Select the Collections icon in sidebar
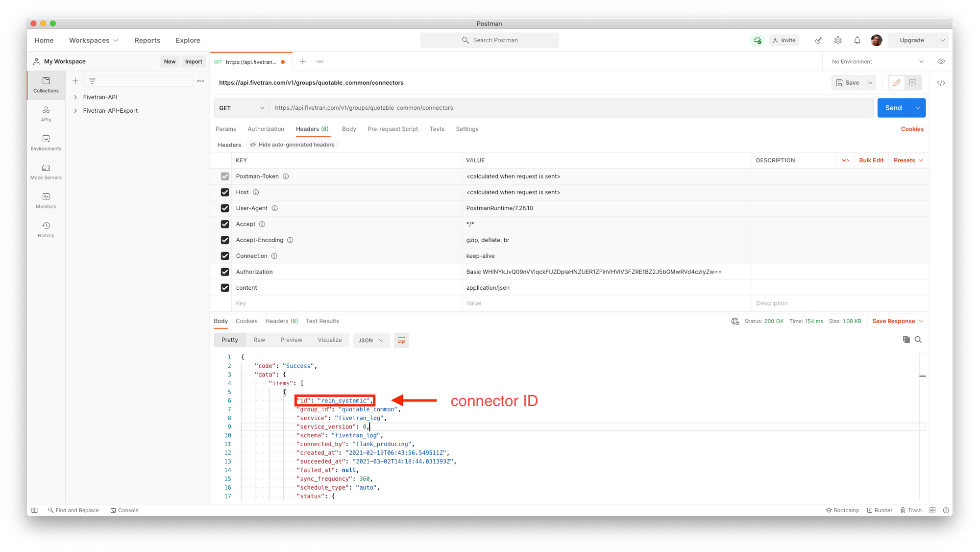 [46, 84]
